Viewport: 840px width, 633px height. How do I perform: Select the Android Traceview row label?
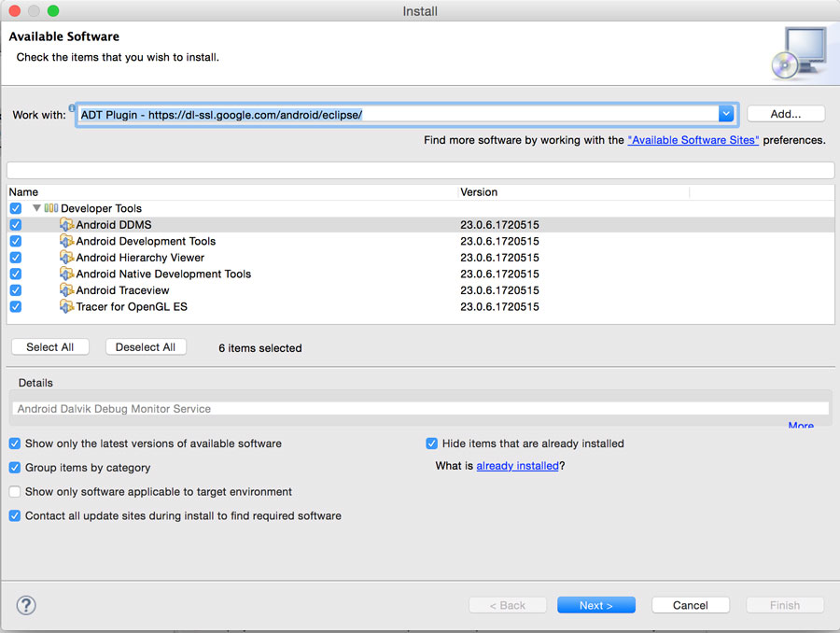pos(122,290)
